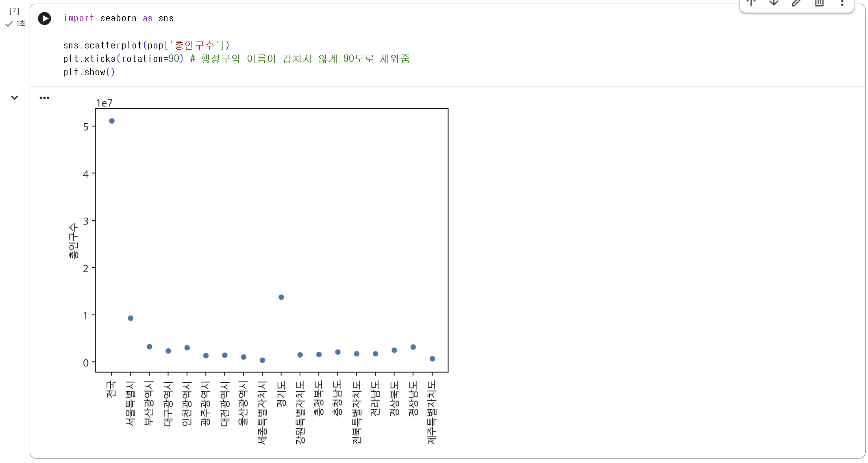
Task: Click the 제주특별자치도 x-axis label
Action: tap(432, 412)
